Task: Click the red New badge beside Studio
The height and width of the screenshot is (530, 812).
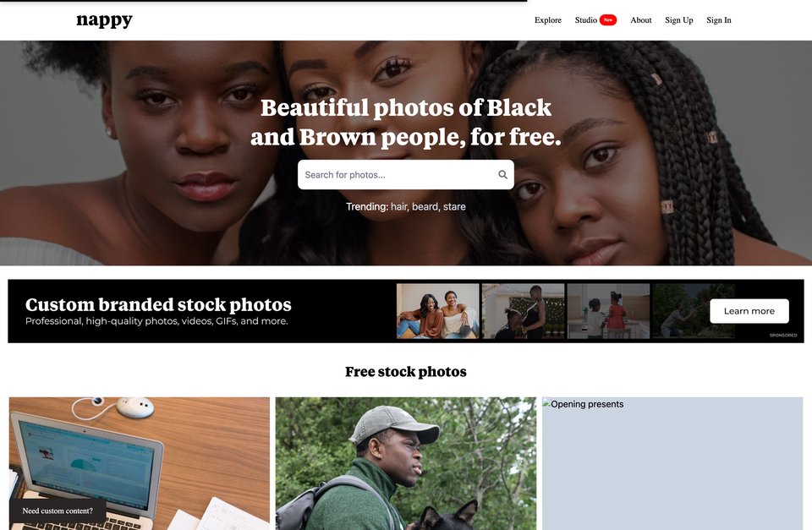Action: coord(608,20)
